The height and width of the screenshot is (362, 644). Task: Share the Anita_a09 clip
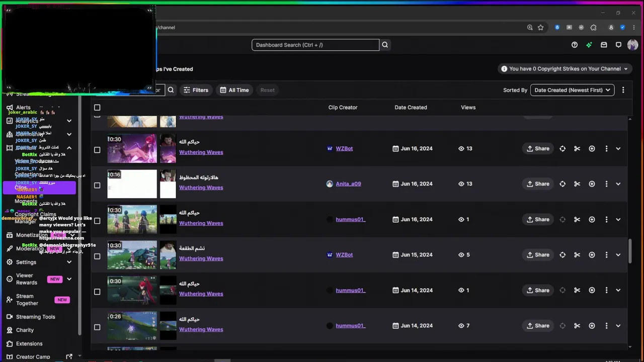point(538,184)
